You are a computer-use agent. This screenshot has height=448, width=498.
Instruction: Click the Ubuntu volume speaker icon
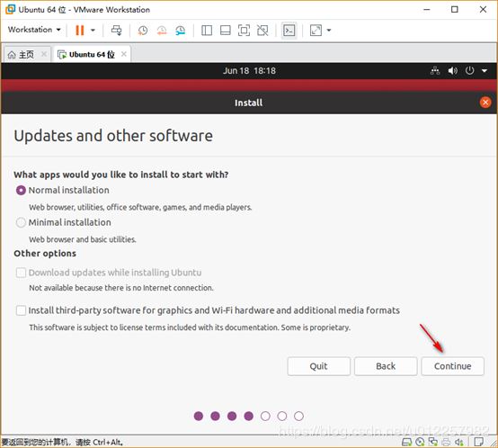(x=452, y=70)
